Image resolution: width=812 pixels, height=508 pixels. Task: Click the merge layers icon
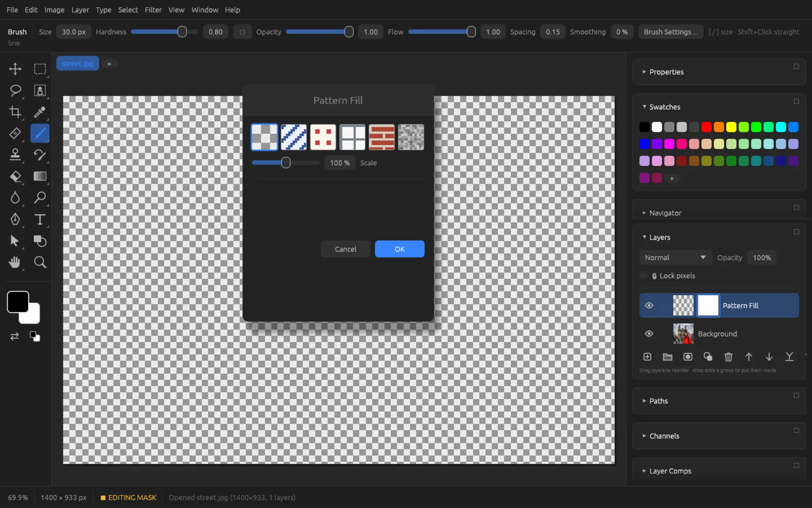[789, 357]
